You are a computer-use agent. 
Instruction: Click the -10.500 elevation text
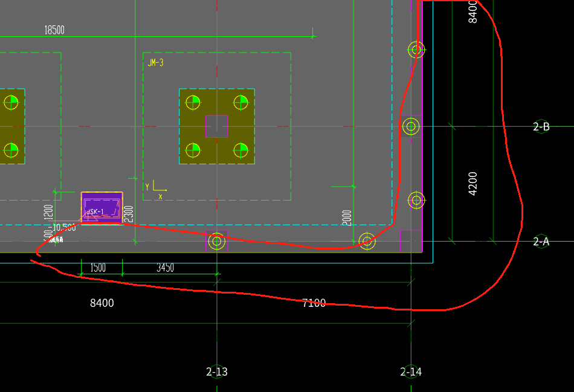click(64, 228)
